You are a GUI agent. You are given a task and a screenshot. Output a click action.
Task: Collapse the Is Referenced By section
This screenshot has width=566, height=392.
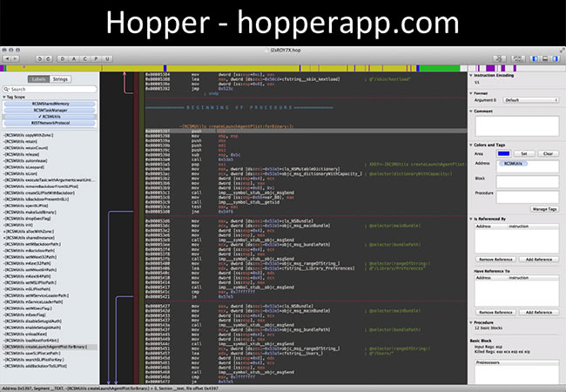coord(471,219)
